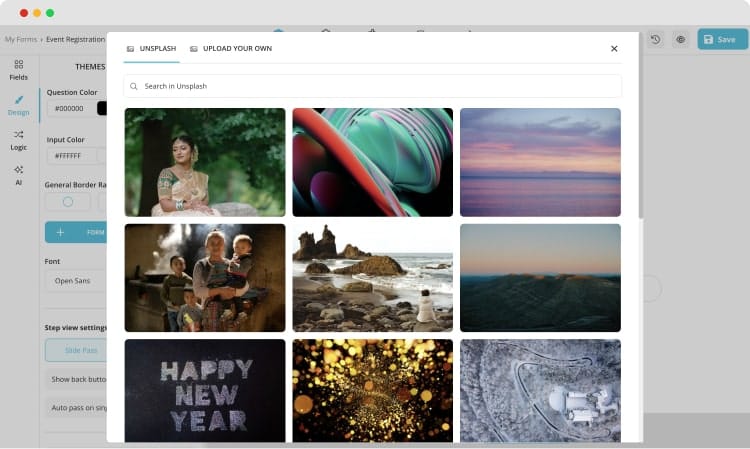Switch to Upload Your Own tab

pyautogui.click(x=230, y=48)
